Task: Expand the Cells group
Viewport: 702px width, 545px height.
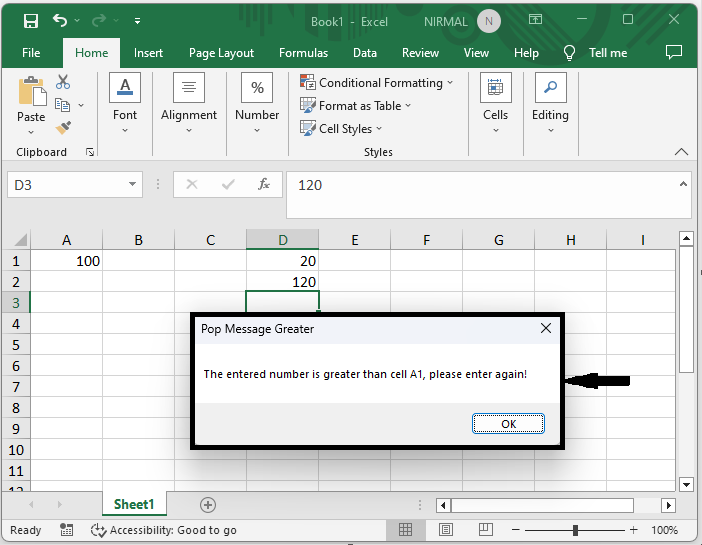Action: (495, 104)
